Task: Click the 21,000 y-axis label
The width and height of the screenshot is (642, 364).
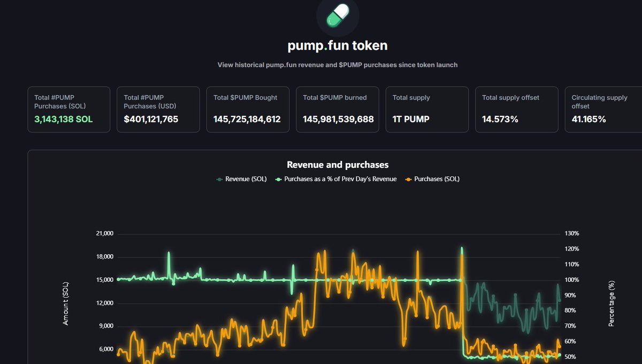Action: [104, 234]
